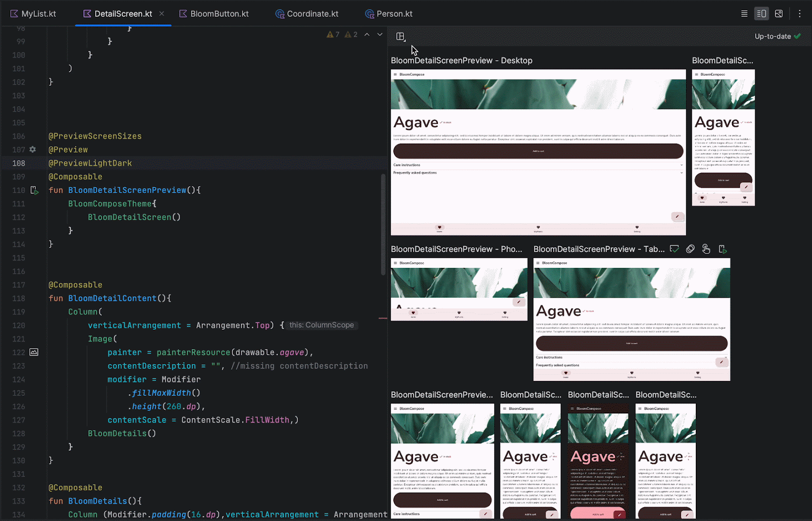The width and height of the screenshot is (812, 521).
Task: Switch to Code-only view icon
Action: 744,13
